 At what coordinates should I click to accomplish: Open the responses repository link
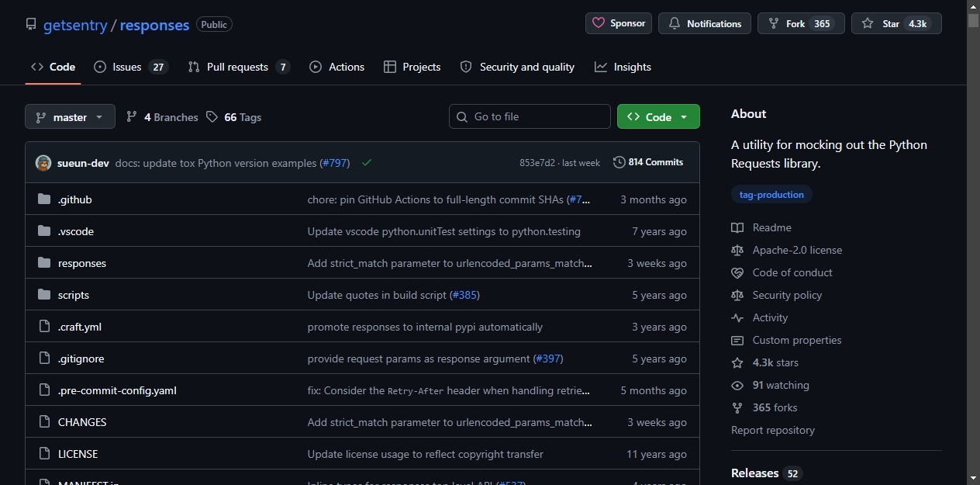point(155,25)
